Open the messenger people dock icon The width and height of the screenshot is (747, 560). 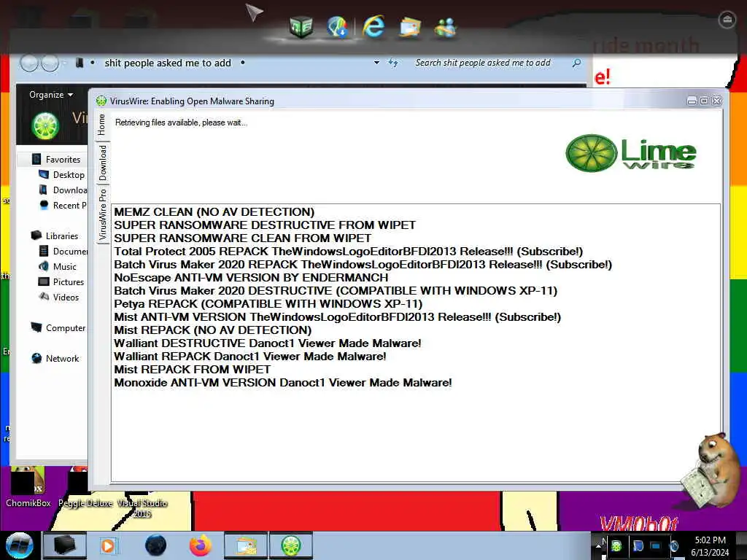pos(446,28)
